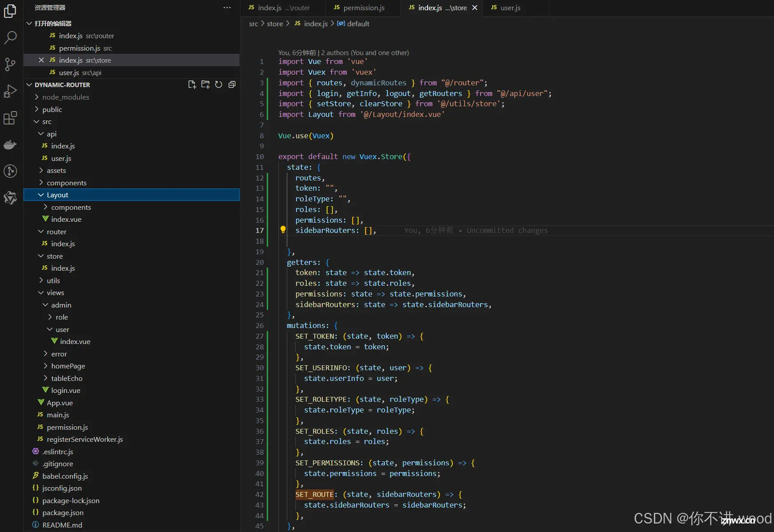Select the index.js ...\store tab

tap(442, 8)
